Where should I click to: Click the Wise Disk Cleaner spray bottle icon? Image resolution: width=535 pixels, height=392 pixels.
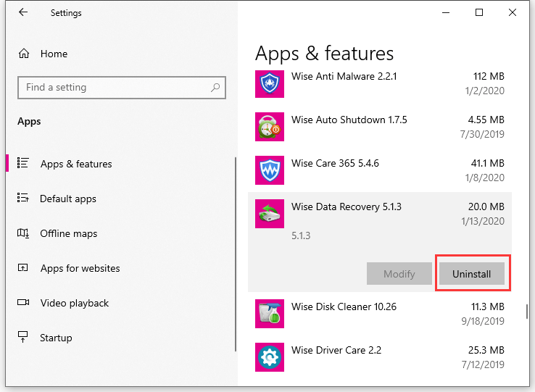coord(270,314)
